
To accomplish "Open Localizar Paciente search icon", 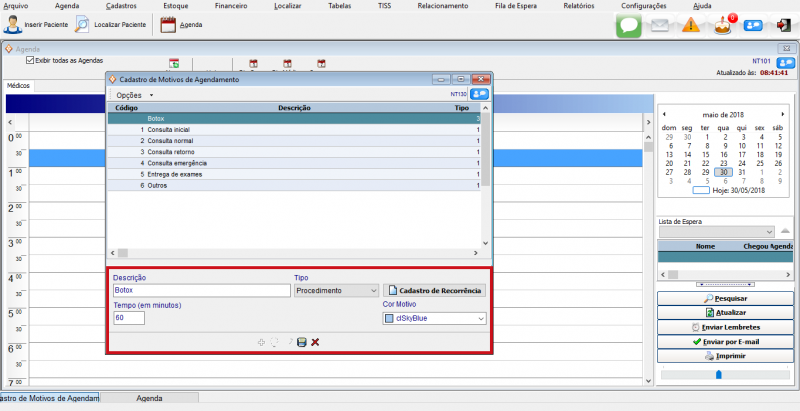I will pyautogui.click(x=83, y=25).
